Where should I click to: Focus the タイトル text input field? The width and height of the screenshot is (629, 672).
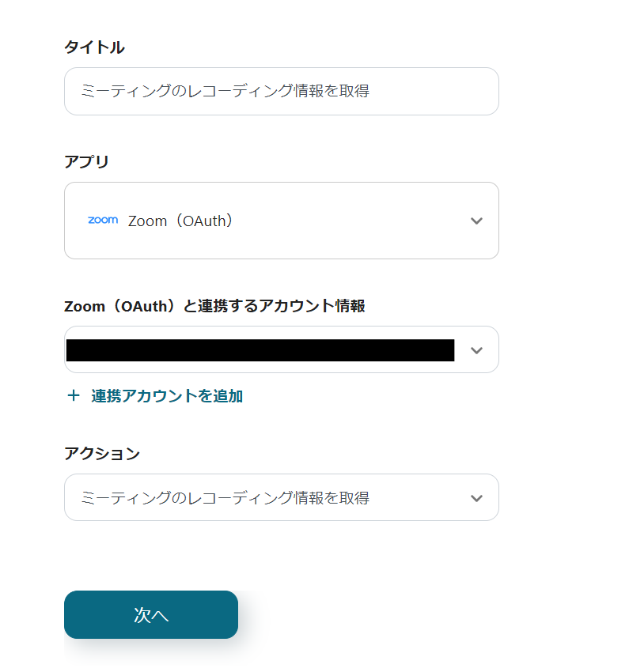tap(281, 91)
